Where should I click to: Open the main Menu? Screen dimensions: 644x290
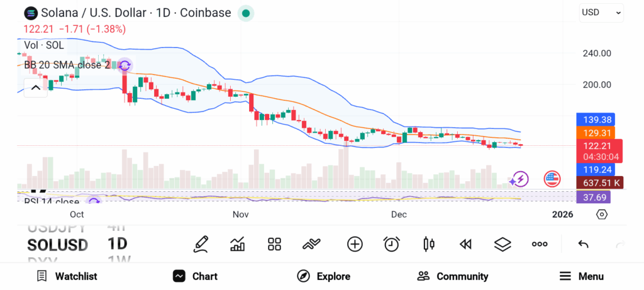(x=582, y=276)
